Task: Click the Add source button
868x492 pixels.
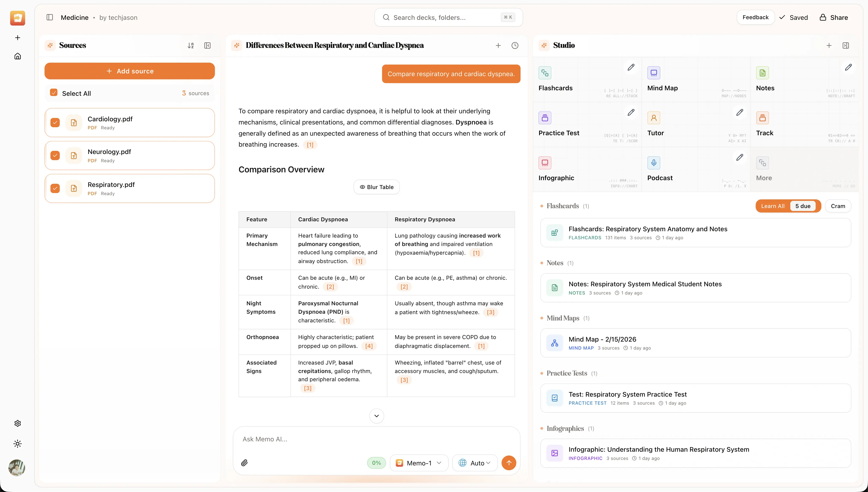Action: 129,71
